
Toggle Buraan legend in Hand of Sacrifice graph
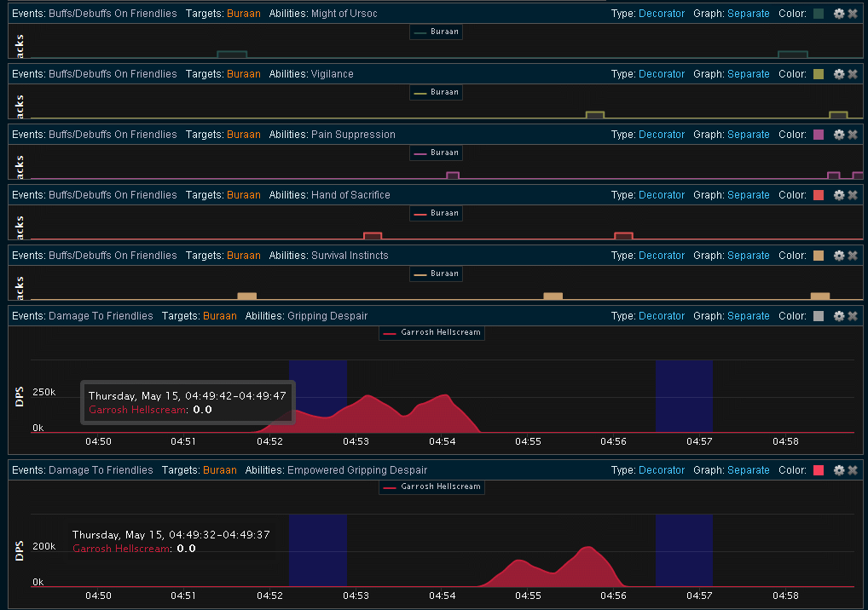point(437,213)
